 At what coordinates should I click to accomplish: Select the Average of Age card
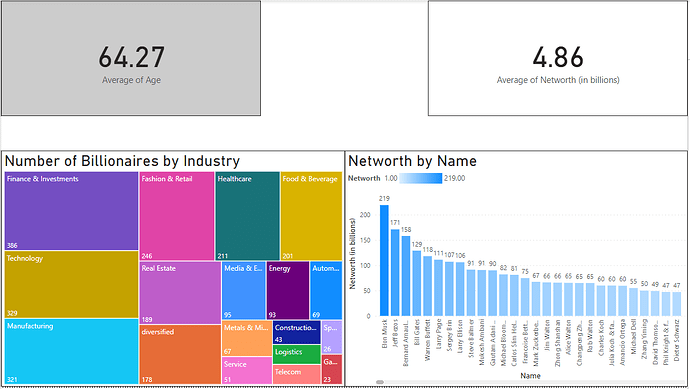(131, 58)
